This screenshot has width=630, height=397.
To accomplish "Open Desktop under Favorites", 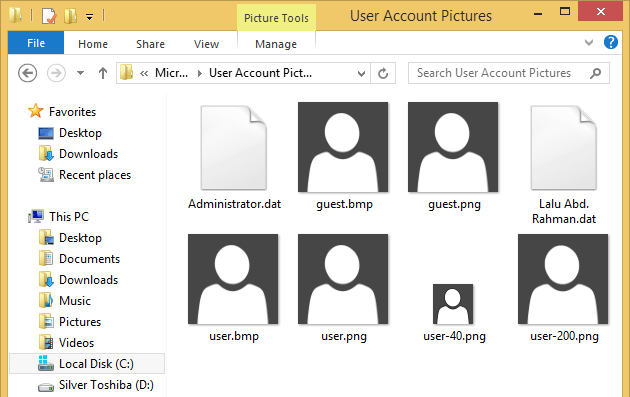I will [80, 133].
